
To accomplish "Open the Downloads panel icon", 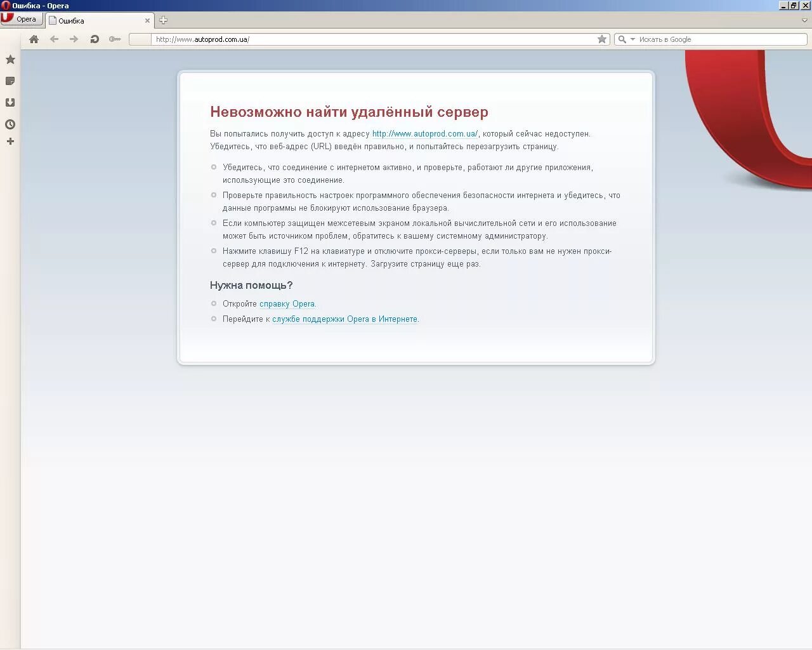I will coord(10,103).
